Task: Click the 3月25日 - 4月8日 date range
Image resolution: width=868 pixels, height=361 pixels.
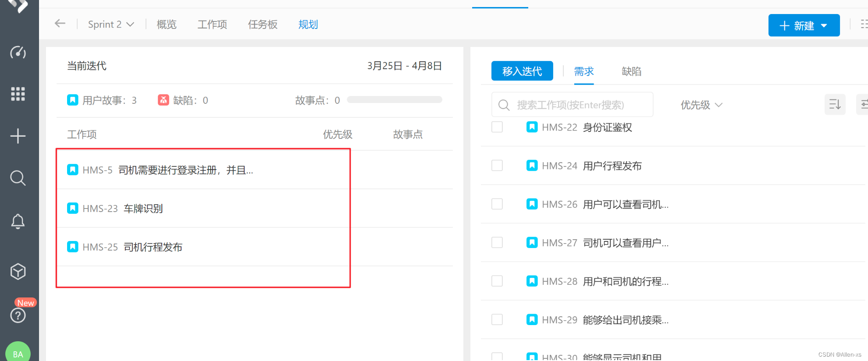Action: pos(404,66)
